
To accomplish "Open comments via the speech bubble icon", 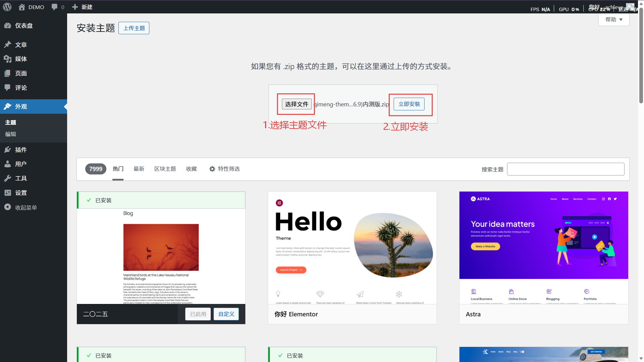I will click(54, 7).
